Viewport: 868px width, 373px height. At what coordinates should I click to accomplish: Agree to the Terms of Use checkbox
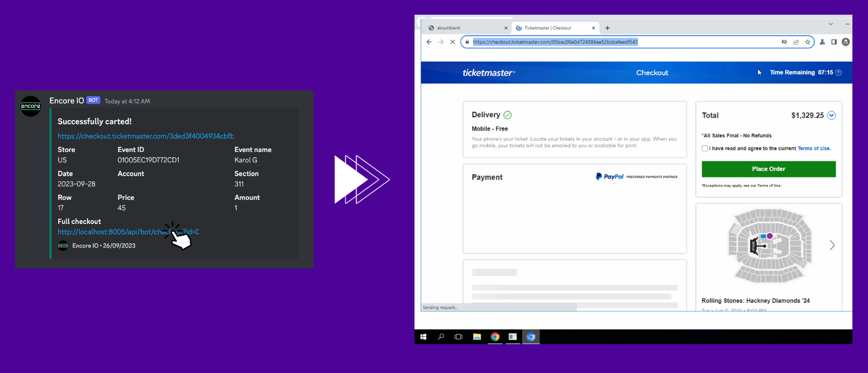705,149
